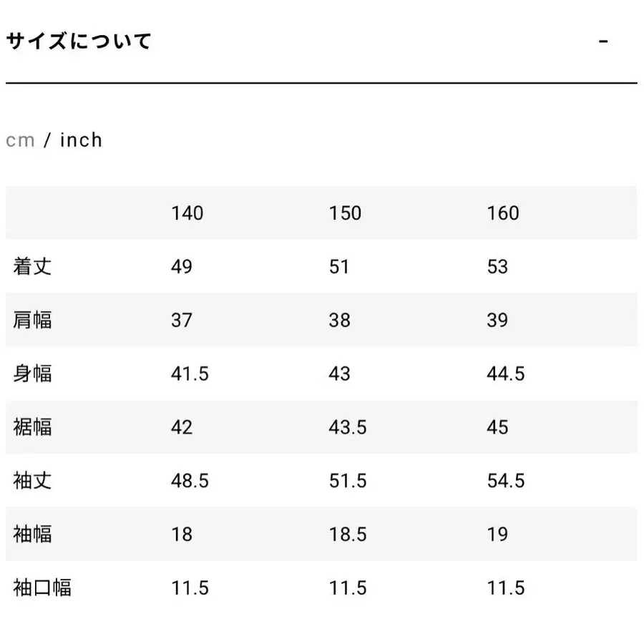Switch measurement units to cm
Viewport: 644px width, 644px height.
pos(19,140)
